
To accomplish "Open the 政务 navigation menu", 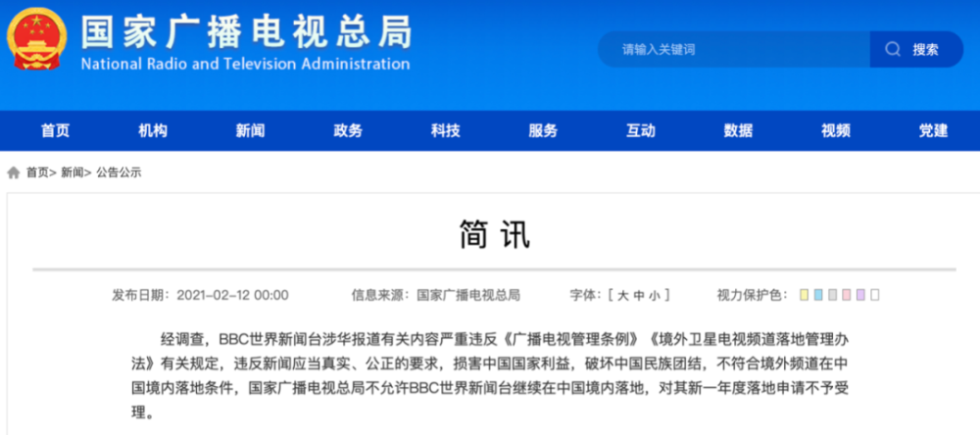I will 348,130.
